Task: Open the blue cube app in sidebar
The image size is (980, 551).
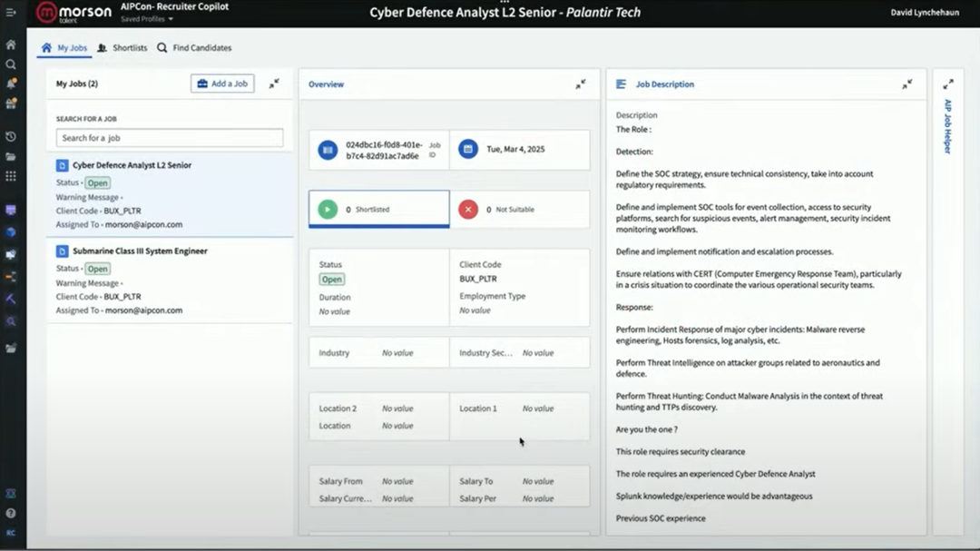Action: tap(11, 232)
